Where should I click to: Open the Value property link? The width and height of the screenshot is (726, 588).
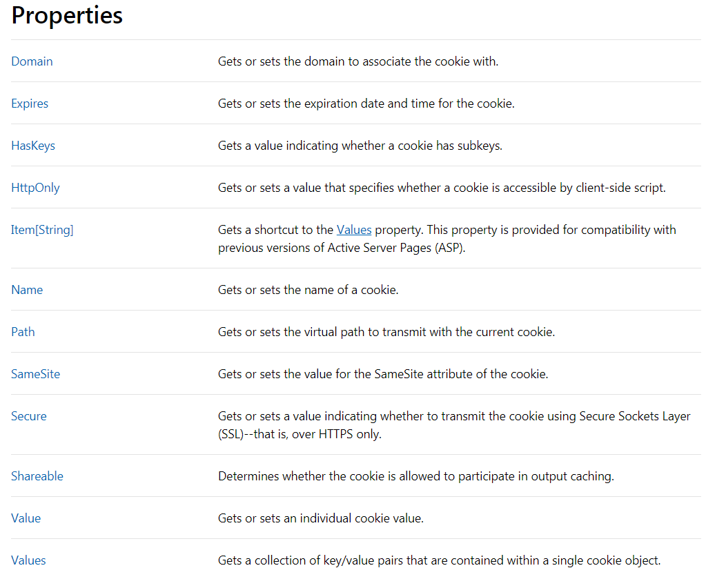tap(26, 518)
